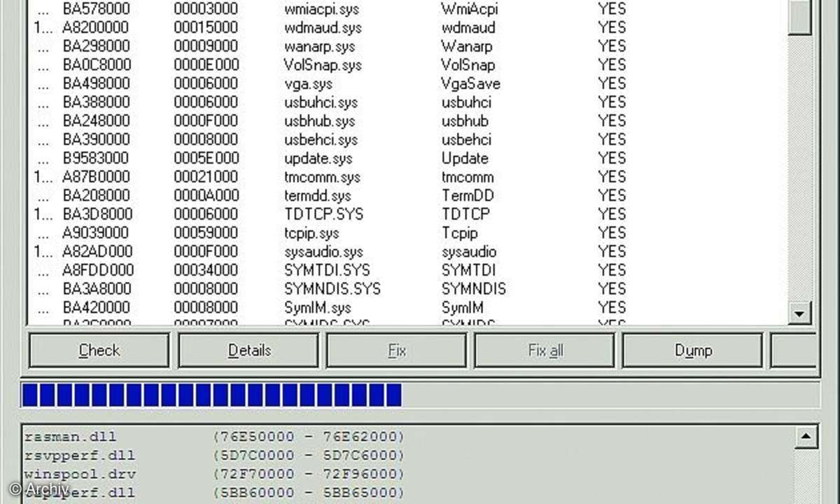
Task: Click log pane scrollbar up arrow
Action: point(807,437)
